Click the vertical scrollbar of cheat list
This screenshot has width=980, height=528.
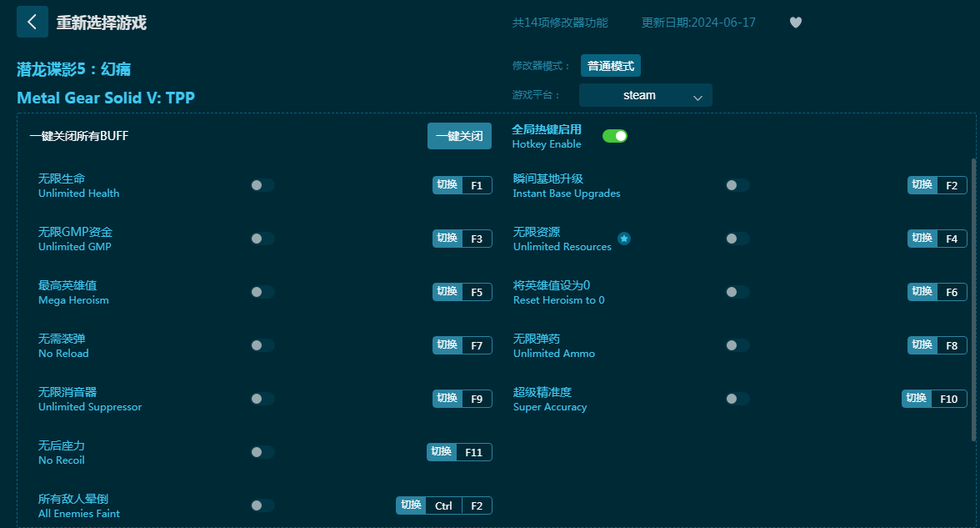pos(973,300)
